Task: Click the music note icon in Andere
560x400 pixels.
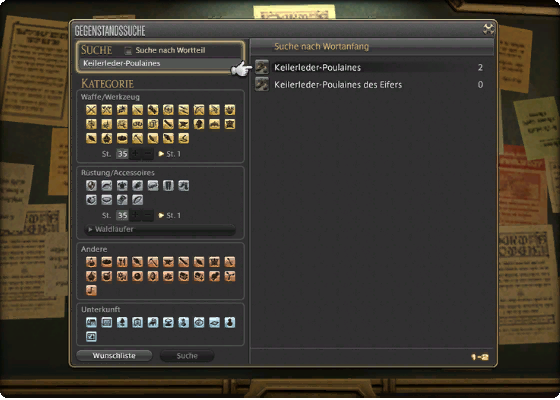Action: coord(91,290)
